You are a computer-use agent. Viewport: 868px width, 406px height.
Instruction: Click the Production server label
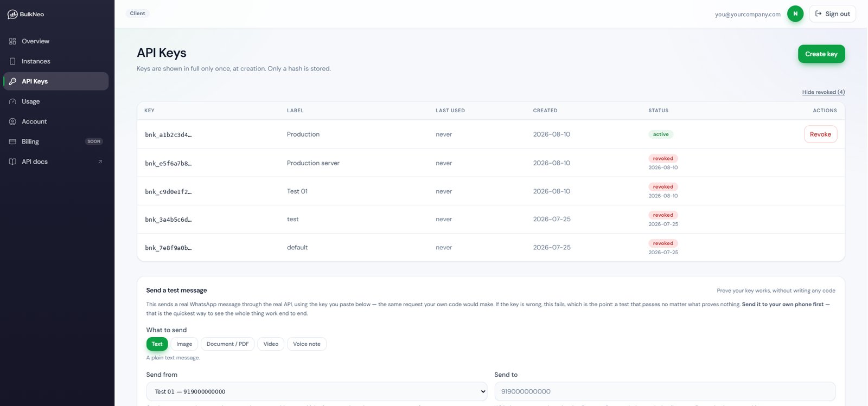[x=313, y=163]
